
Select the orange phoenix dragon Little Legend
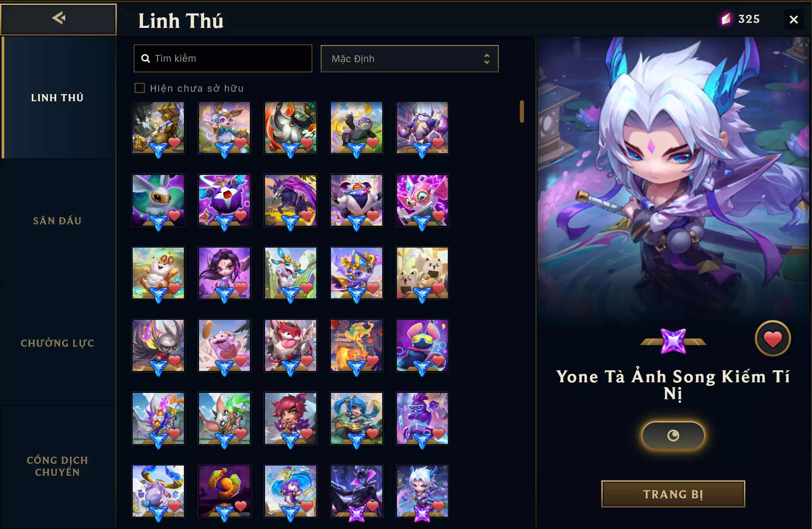pos(356,346)
